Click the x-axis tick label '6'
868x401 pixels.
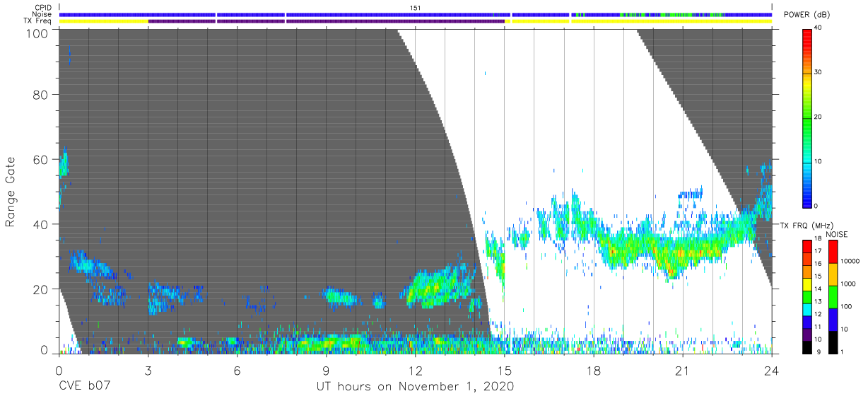(x=237, y=371)
